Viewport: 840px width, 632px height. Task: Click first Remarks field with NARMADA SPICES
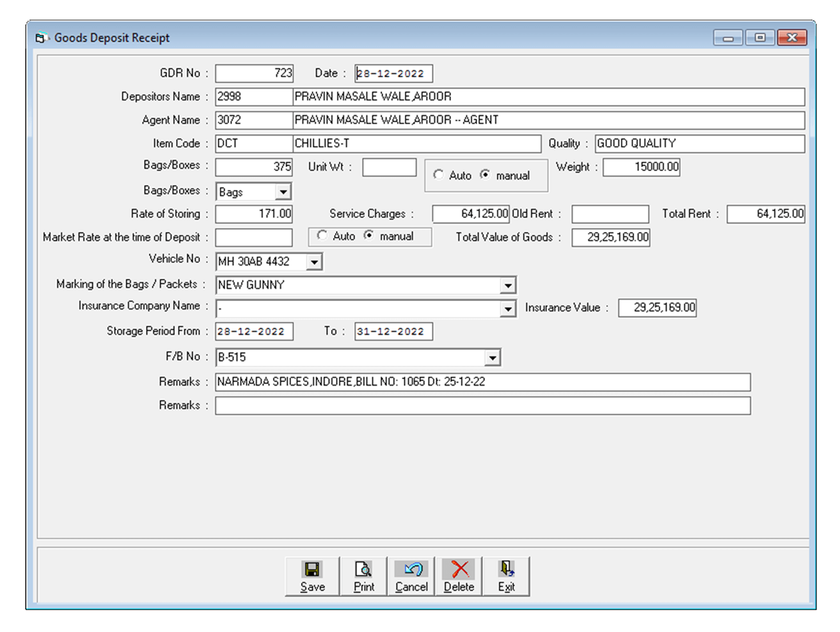[x=483, y=382]
